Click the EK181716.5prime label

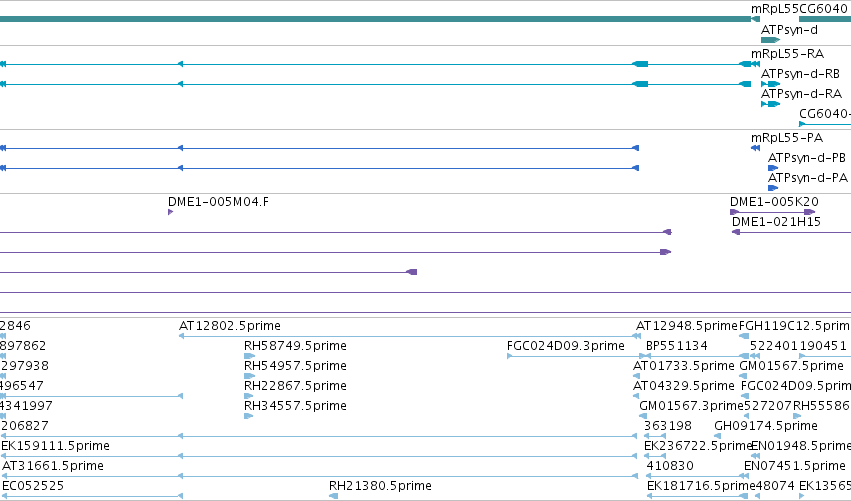(701, 486)
